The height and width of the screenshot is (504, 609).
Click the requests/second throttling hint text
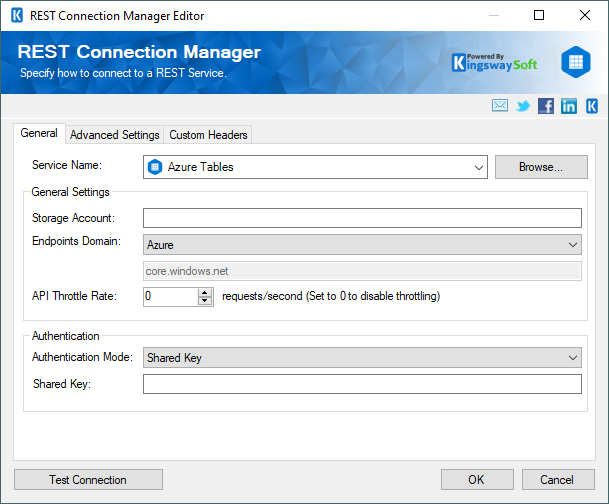(x=331, y=296)
